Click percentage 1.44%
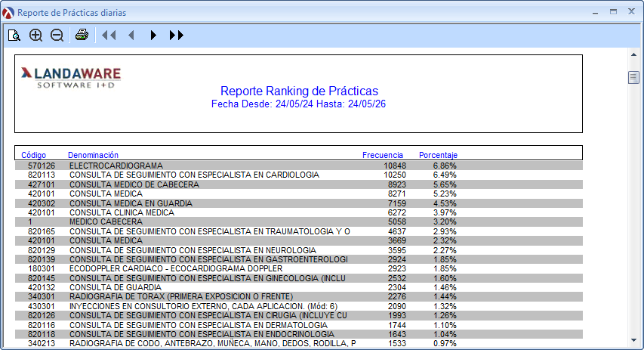Screen dimensions: 644x350 point(445,296)
